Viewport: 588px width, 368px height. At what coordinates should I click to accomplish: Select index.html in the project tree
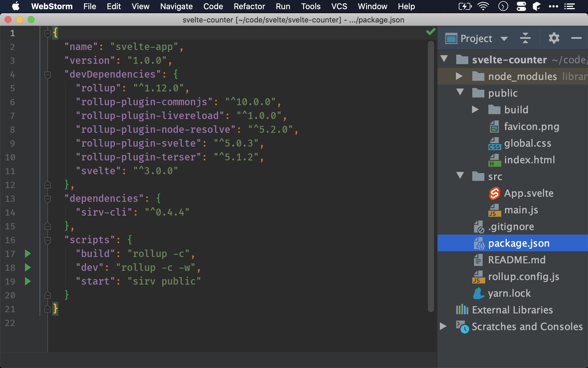(529, 160)
